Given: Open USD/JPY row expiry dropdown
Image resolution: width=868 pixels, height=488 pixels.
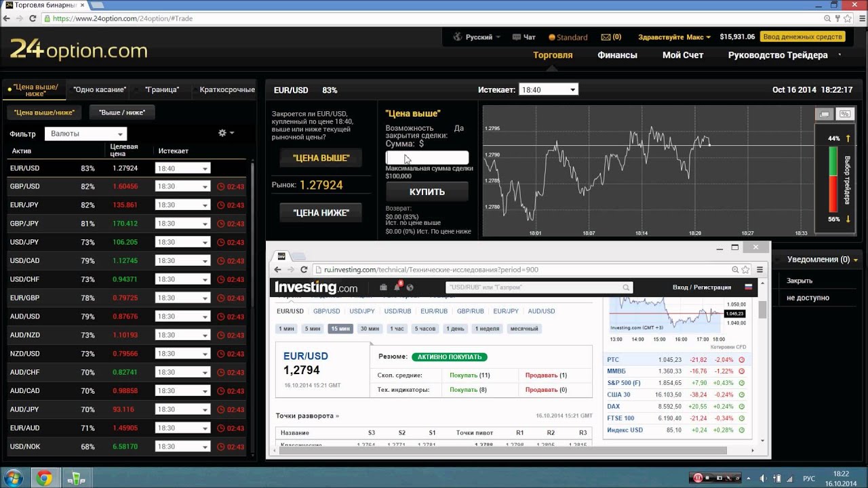Looking at the screenshot, I should point(182,242).
